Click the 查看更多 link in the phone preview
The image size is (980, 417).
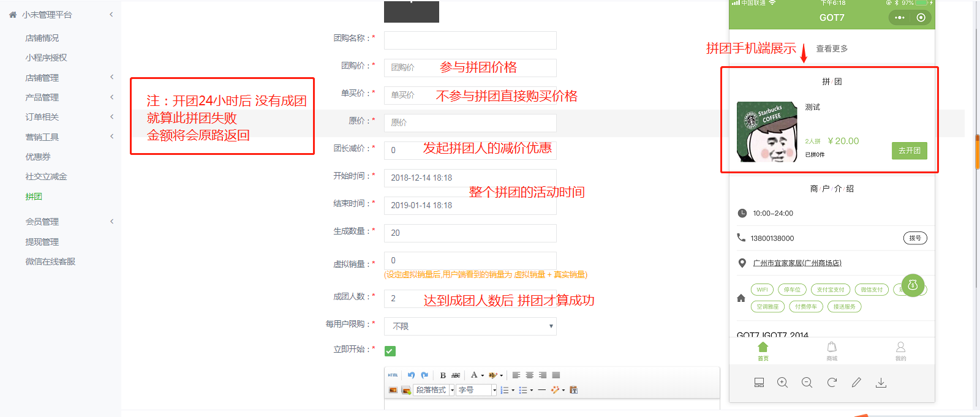832,49
